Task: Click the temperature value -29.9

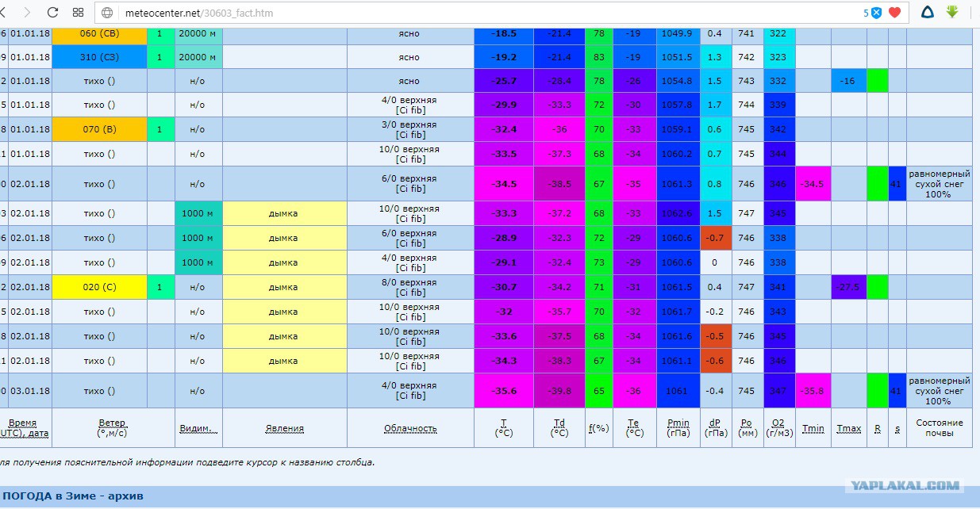Action: (x=504, y=105)
